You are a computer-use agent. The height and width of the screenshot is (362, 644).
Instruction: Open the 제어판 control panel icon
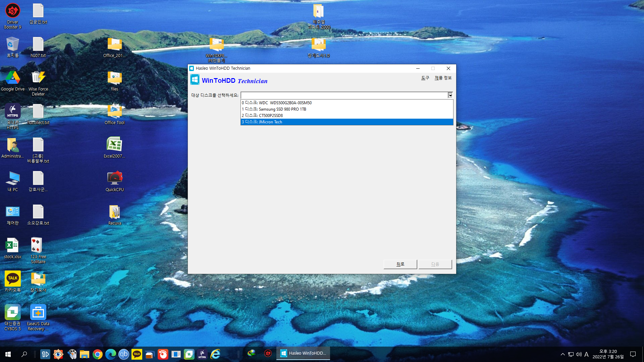13,215
